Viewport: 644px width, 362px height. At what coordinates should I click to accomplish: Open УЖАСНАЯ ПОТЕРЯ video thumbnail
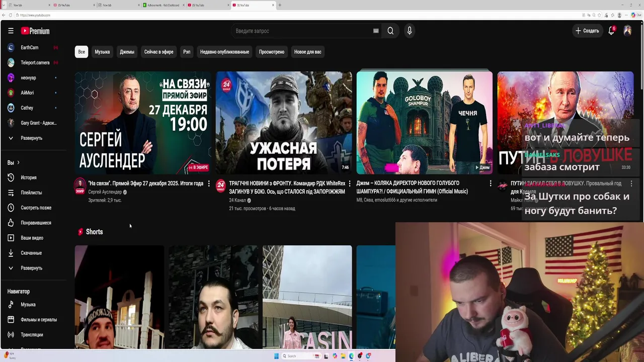tap(284, 123)
